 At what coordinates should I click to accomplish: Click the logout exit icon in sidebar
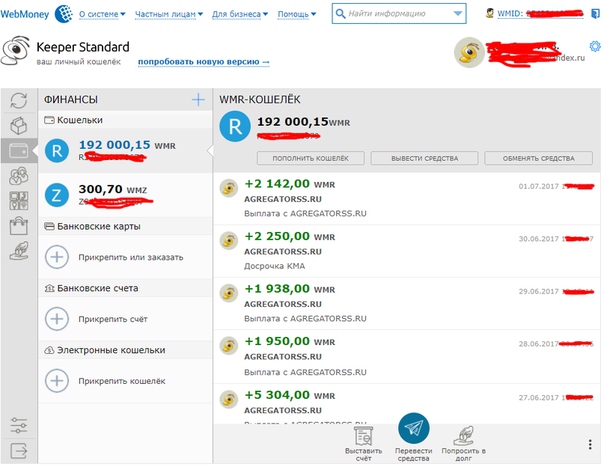click(x=18, y=450)
